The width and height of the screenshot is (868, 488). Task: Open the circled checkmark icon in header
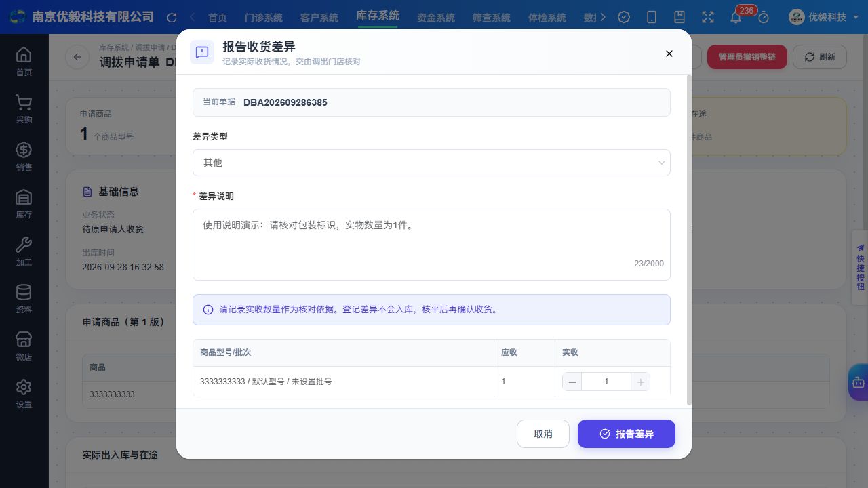624,18
